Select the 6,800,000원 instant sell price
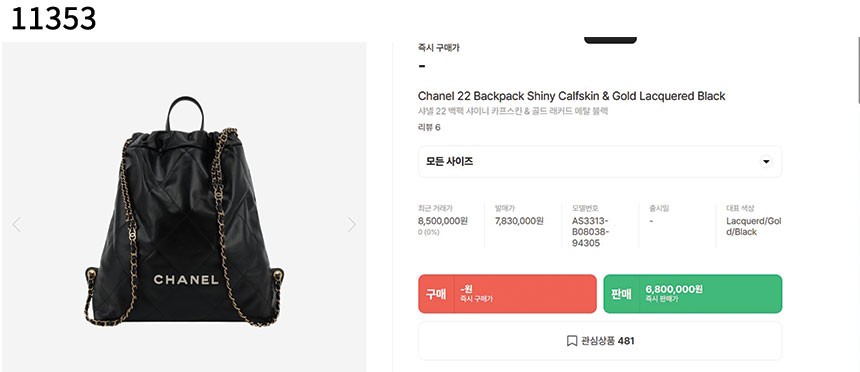Image resolution: width=860 pixels, height=372 pixels. [674, 289]
